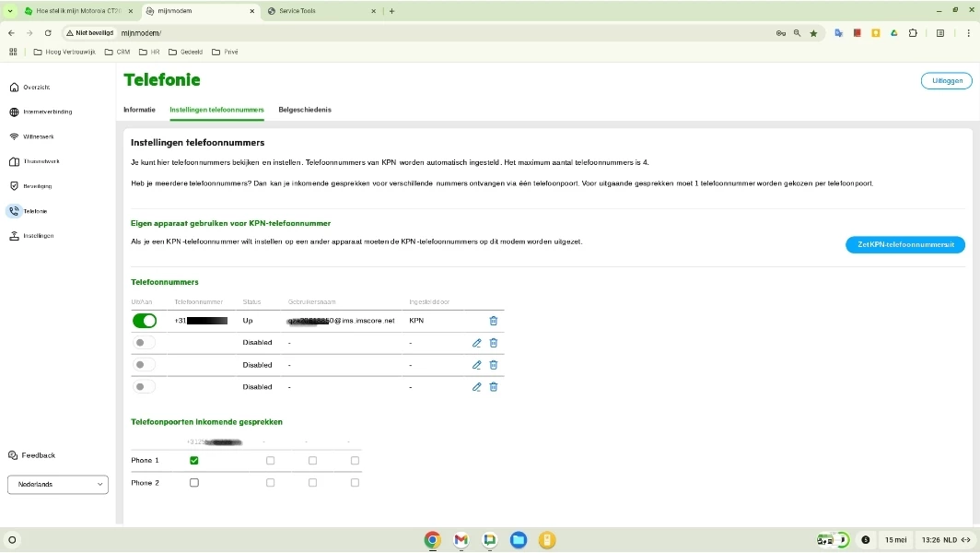This screenshot has width=980, height=553.
Task: Open the Google Translate extension
Action: point(839,33)
